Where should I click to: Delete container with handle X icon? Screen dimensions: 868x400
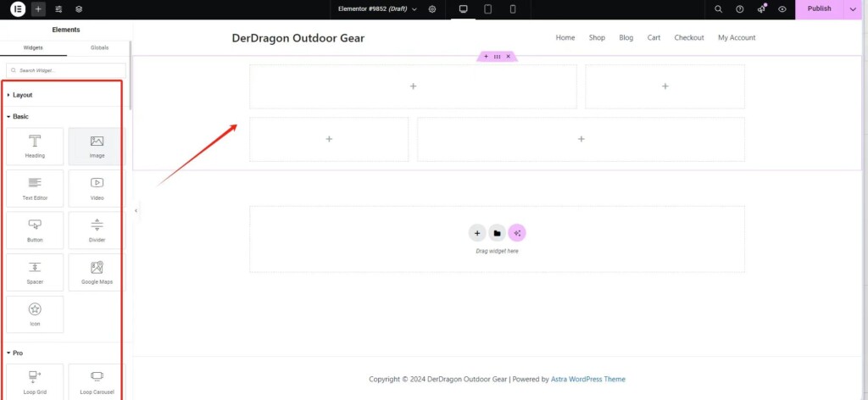coord(509,57)
